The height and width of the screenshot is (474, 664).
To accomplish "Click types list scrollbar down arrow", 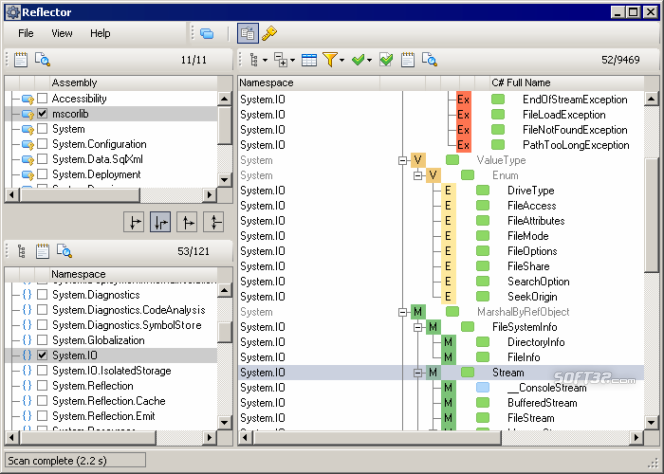I will point(651,422).
